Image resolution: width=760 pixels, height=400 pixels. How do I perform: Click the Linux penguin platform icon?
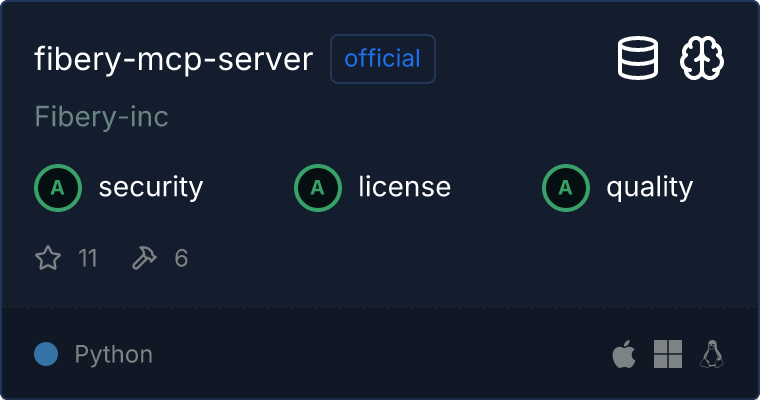tap(712, 354)
